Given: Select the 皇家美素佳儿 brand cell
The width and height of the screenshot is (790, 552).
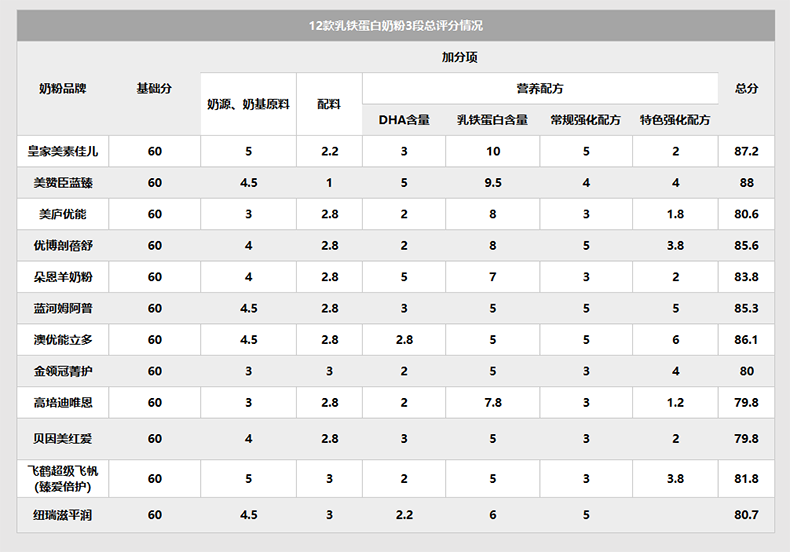Looking at the screenshot, I should [63, 151].
